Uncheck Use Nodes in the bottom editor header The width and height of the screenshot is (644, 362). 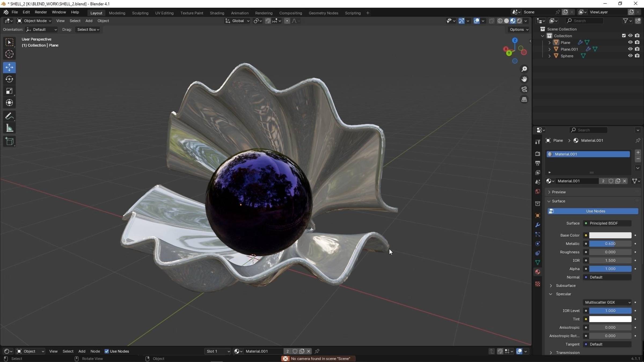coord(107,351)
